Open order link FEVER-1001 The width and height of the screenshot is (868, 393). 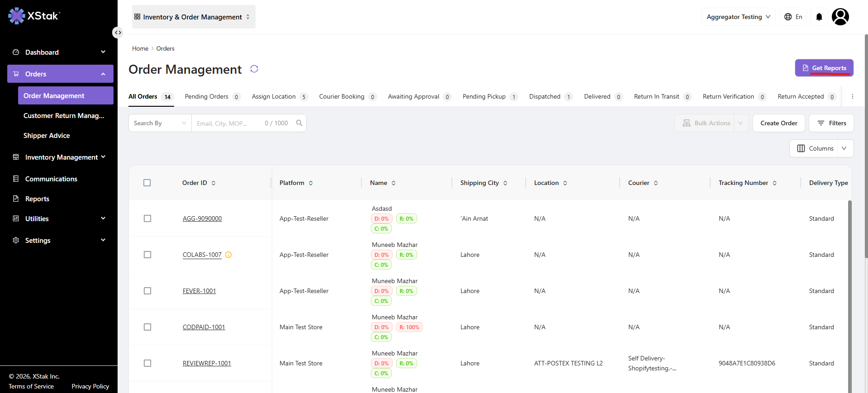pyautogui.click(x=199, y=291)
